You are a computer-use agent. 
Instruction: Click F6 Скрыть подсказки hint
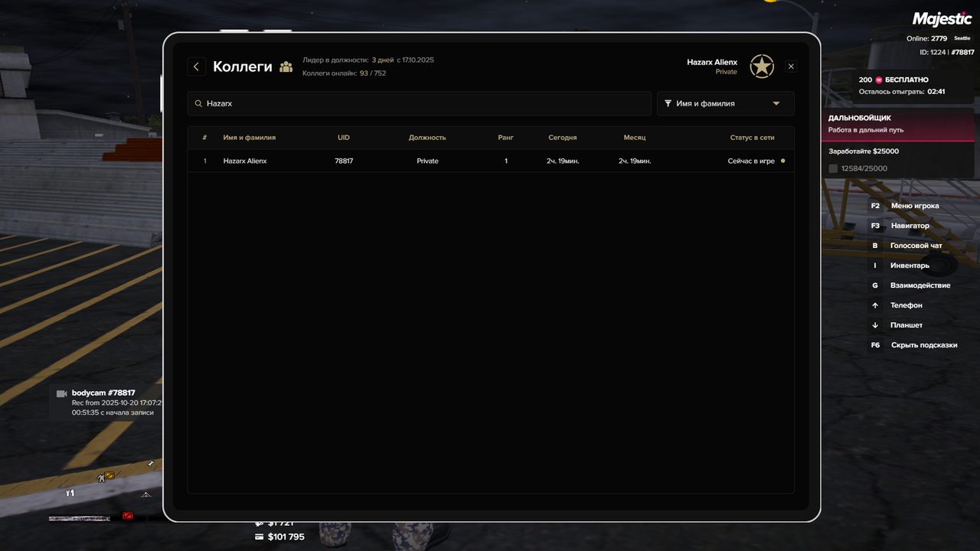(913, 345)
